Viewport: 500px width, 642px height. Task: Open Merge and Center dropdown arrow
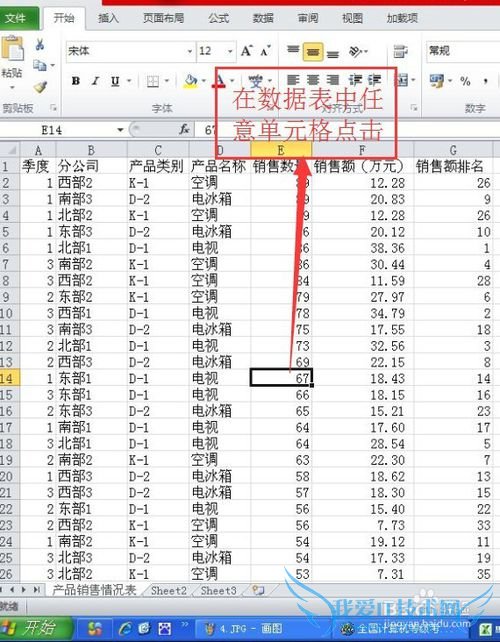412,80
